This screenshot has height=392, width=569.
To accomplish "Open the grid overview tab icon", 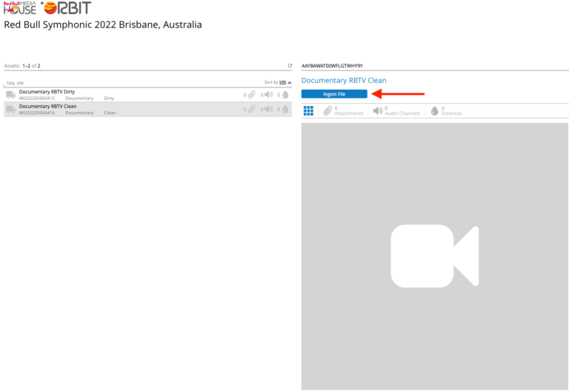I will tap(308, 110).
